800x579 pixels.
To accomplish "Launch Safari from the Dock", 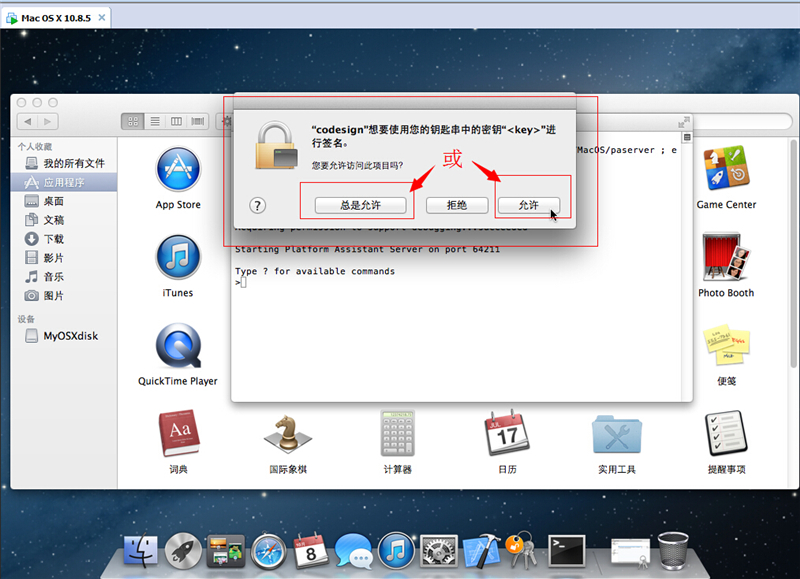I will pyautogui.click(x=268, y=551).
